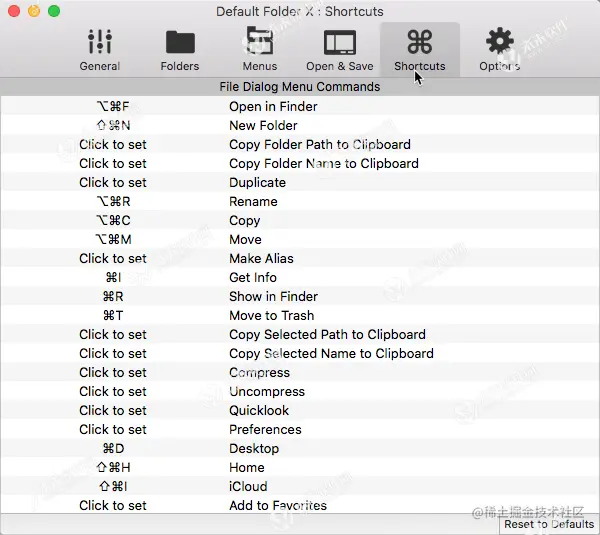The height and width of the screenshot is (535, 600).
Task: Edit the ⇧⌘I shortcut for iCloud
Action: 113,487
